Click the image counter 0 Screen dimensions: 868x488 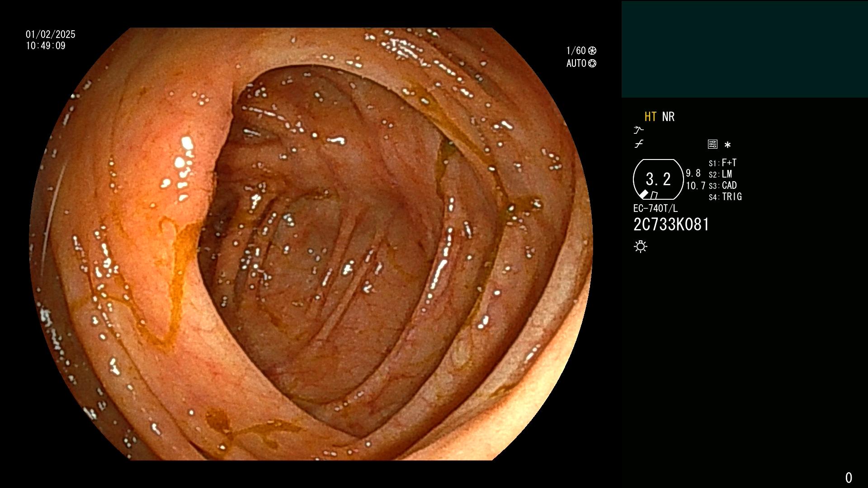point(849,478)
